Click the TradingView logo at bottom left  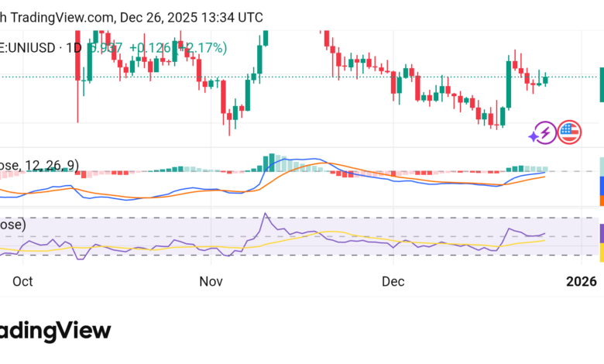point(54,331)
